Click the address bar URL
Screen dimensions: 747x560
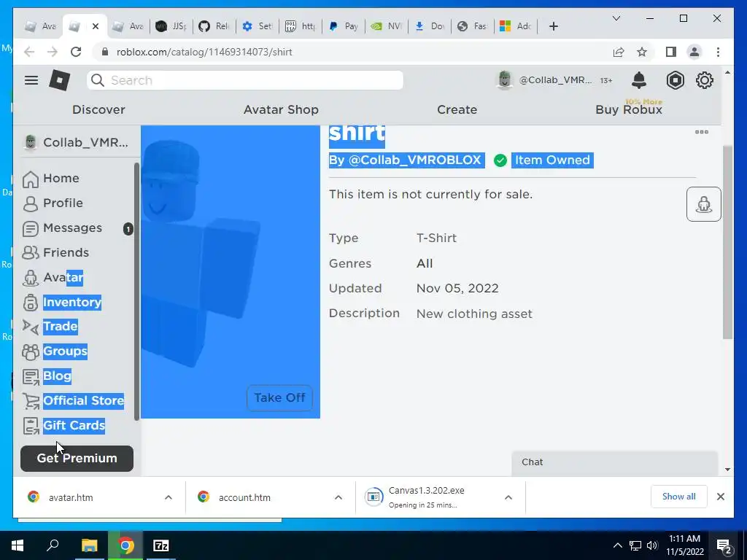click(x=204, y=52)
